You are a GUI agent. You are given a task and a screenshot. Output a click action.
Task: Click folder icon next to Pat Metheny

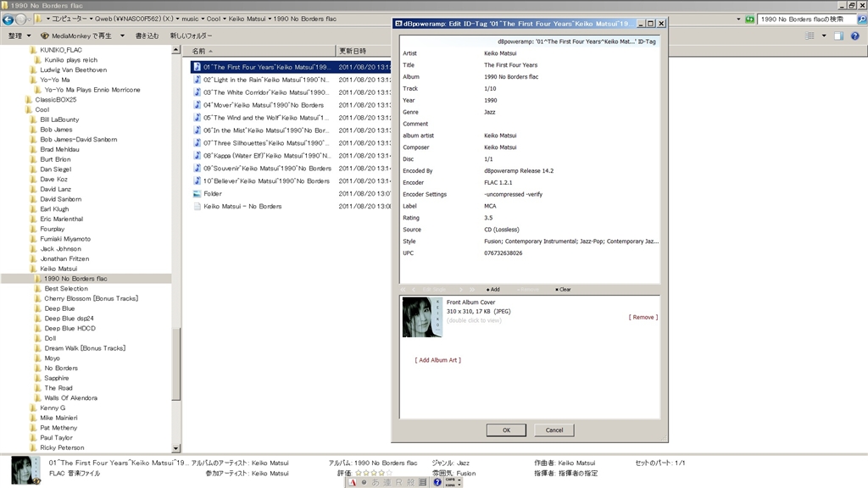34,428
